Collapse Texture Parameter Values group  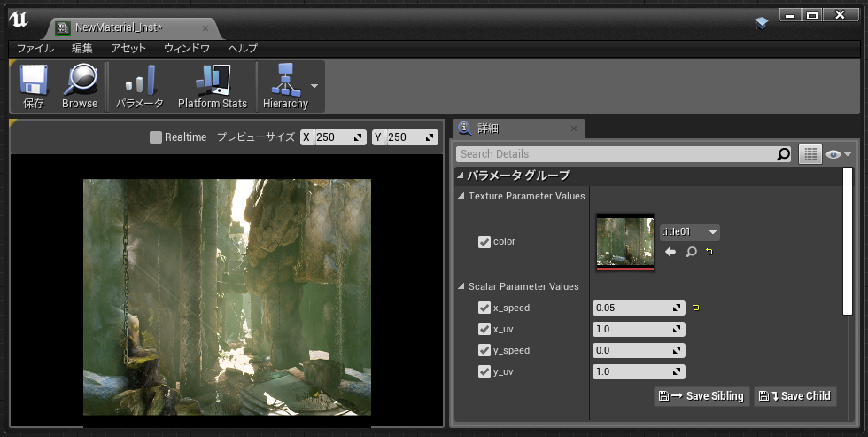[461, 196]
